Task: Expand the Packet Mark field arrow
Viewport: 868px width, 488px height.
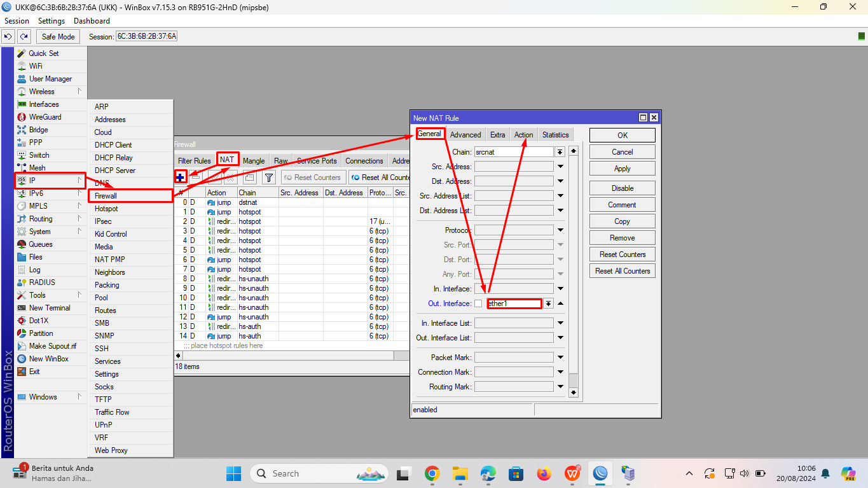Action: tap(560, 358)
